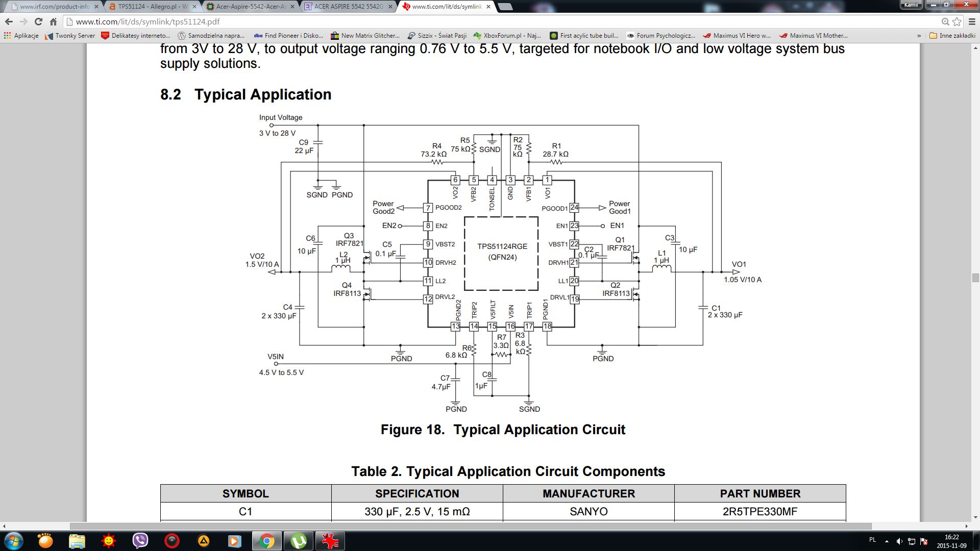Open Inne zakładki bookmarks folder
The width and height of the screenshot is (980, 551).
pyautogui.click(x=952, y=36)
